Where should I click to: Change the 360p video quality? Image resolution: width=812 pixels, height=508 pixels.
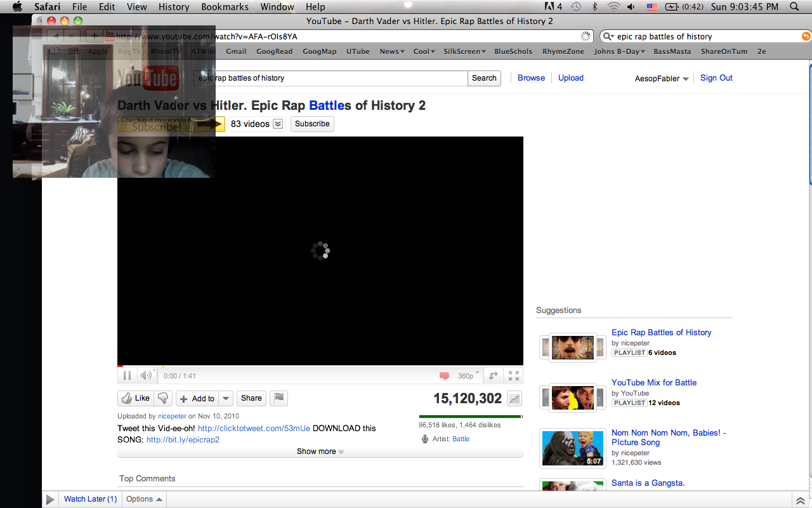(469, 376)
